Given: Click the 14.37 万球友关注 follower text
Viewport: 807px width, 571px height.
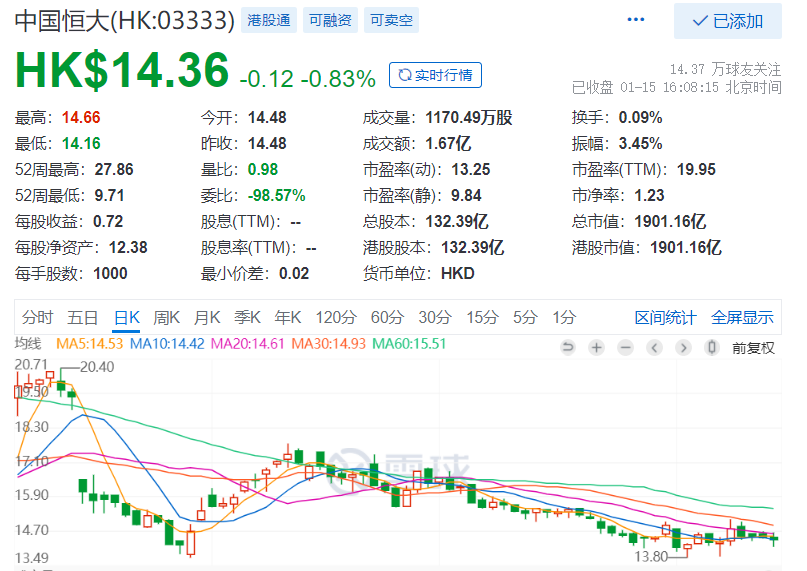Looking at the screenshot, I should click(x=725, y=69).
